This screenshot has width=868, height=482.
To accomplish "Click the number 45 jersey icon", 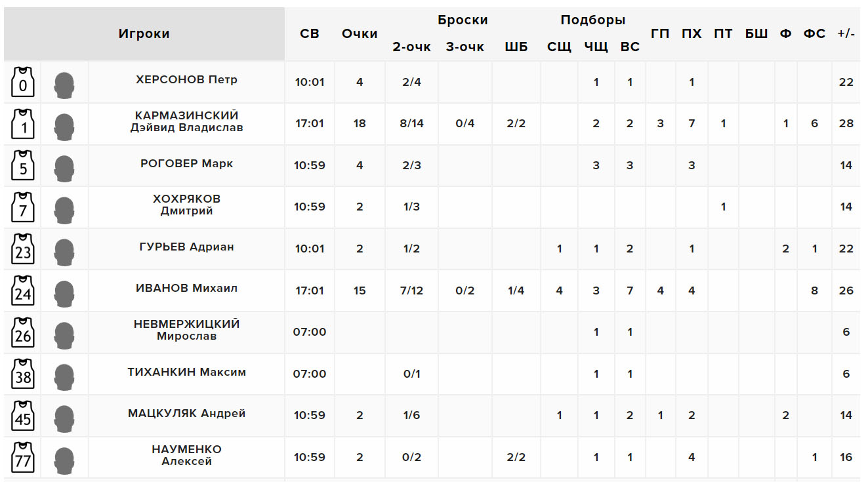I will 23,415.
